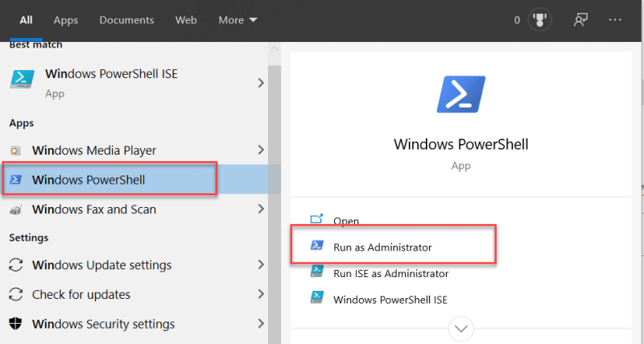644x344 pixels.
Task: Click the Windows PowerShell list icon
Action: tap(15, 180)
